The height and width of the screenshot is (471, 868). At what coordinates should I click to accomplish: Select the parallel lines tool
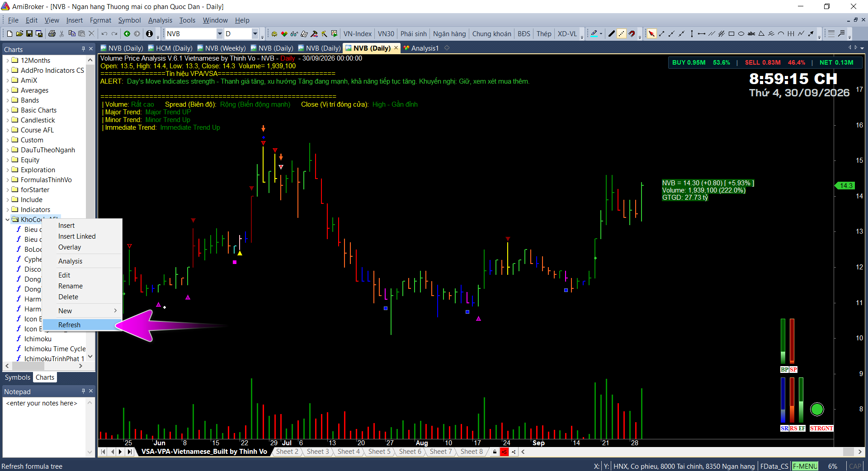pyautogui.click(x=712, y=34)
